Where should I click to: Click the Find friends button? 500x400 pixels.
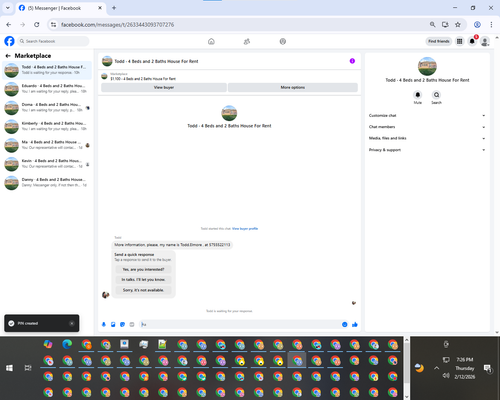pos(439,41)
